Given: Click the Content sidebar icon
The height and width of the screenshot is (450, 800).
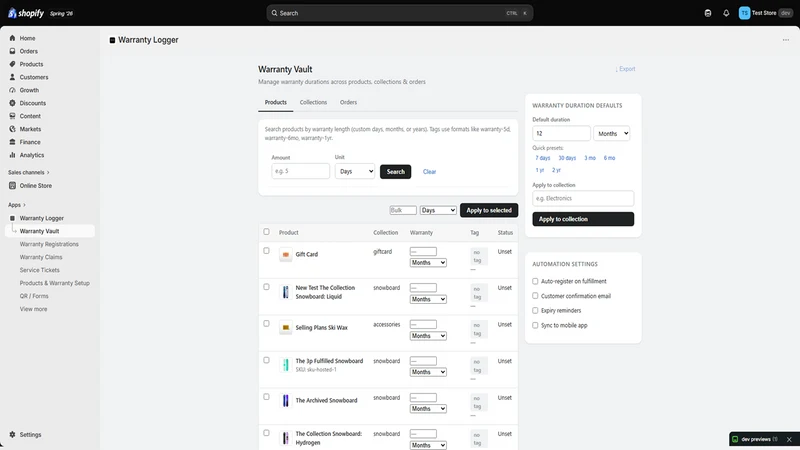Looking at the screenshot, I should [x=12, y=116].
